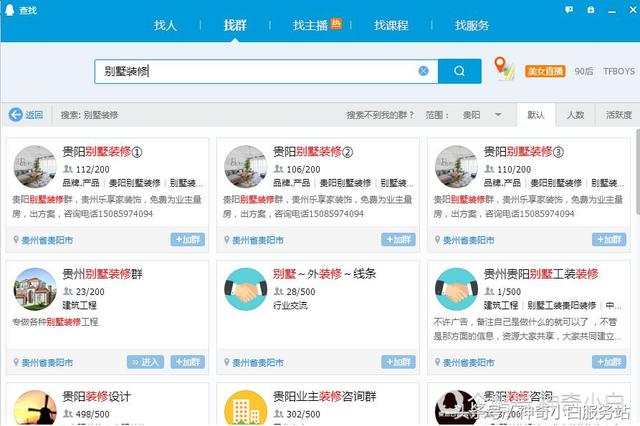Open windmill avatar of 贵阳装修设计
This screenshot has width=640, height=426.
(35, 408)
